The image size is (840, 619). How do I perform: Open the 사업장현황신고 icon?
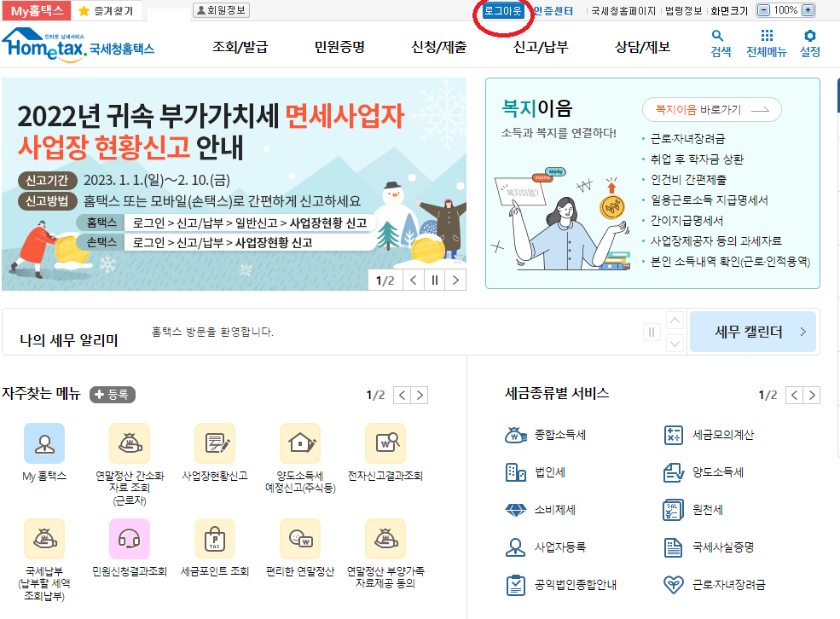point(215,443)
